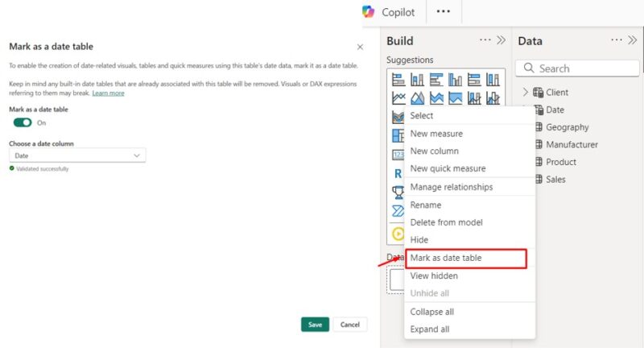
Task: Expand the Client table in Data pane
Action: click(x=526, y=93)
